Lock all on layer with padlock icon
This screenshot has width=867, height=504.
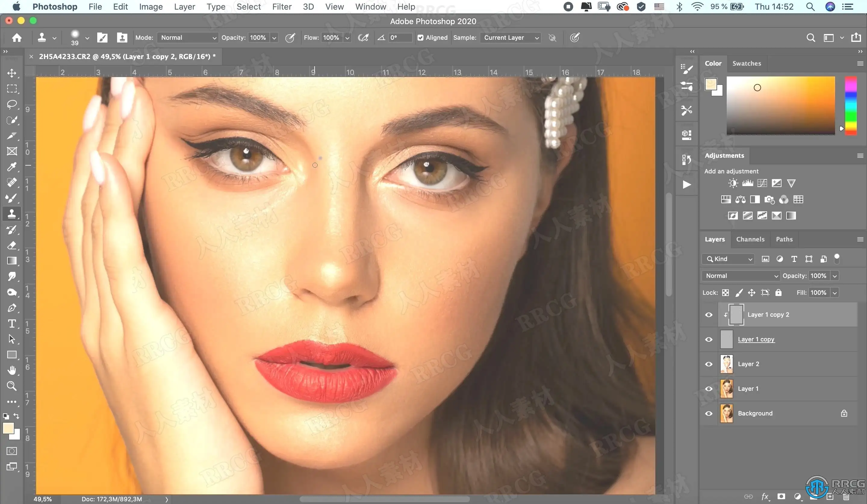pos(778,293)
